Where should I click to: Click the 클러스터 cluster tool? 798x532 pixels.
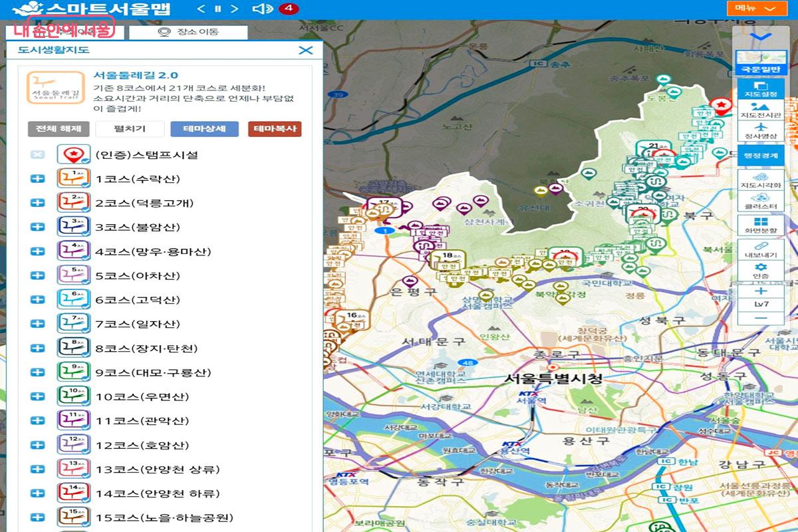pos(761,201)
